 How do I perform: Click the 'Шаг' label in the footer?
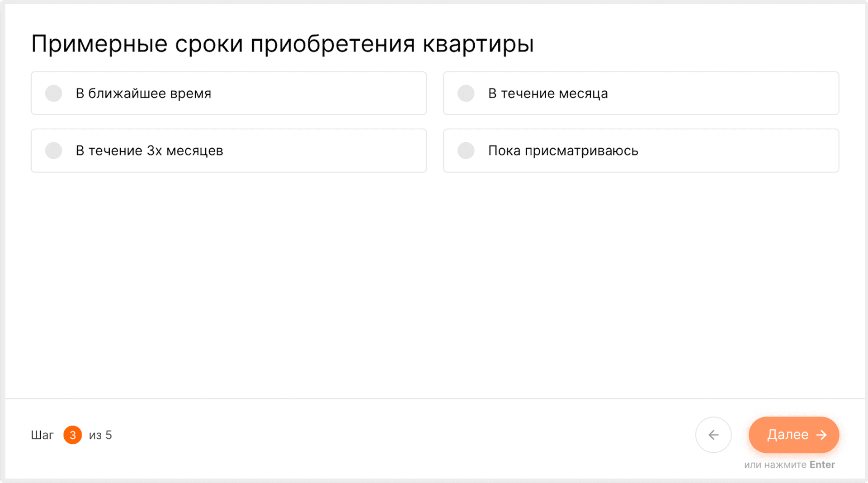(42, 435)
